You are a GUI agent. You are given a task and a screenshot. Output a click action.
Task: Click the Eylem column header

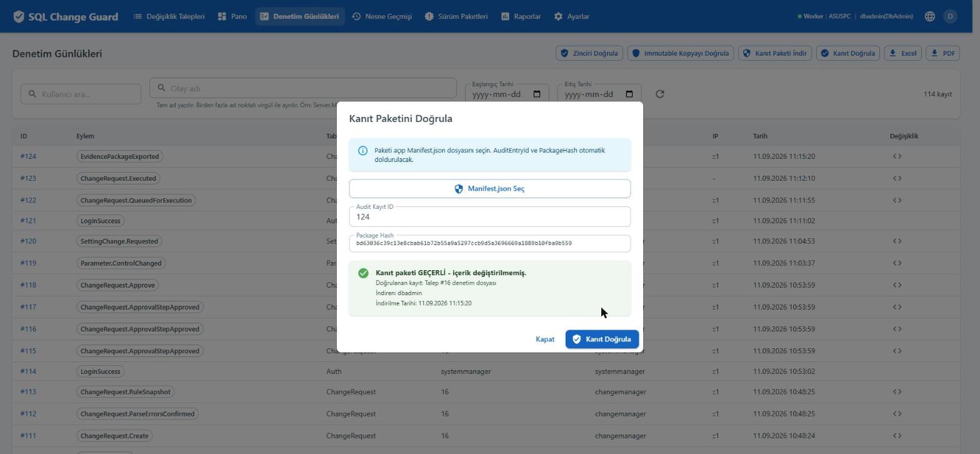pos(85,136)
